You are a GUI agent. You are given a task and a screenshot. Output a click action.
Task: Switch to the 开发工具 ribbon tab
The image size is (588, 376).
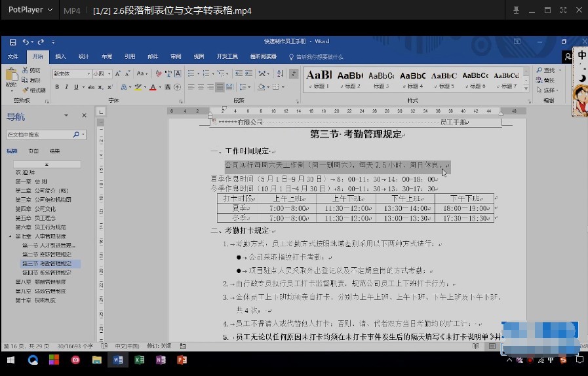pos(227,56)
